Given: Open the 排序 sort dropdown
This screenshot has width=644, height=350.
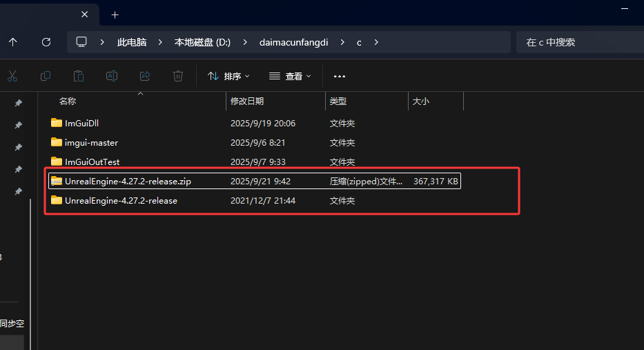Looking at the screenshot, I should (228, 76).
